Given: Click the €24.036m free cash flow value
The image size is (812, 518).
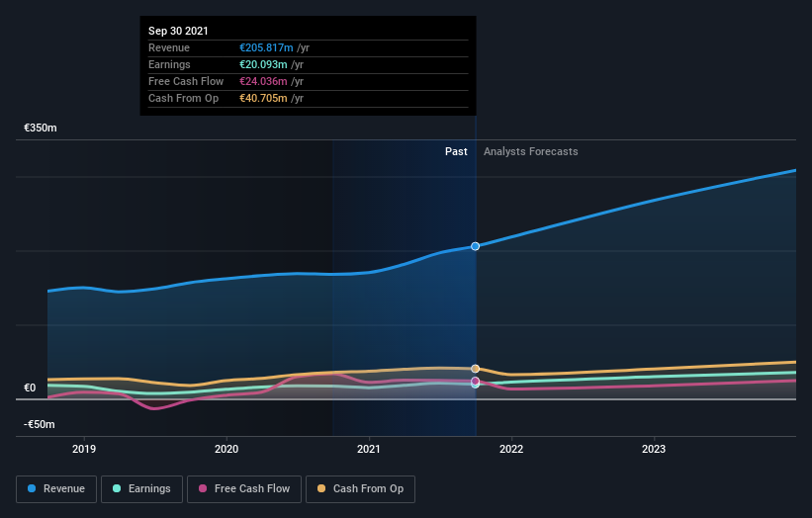Looking at the screenshot, I should click(x=263, y=81).
